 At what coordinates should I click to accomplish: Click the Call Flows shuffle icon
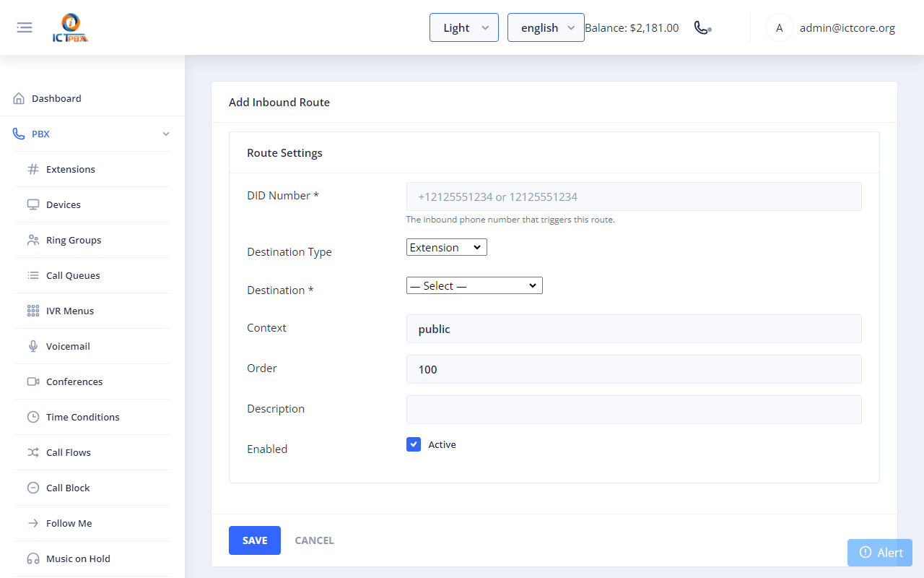(33, 452)
